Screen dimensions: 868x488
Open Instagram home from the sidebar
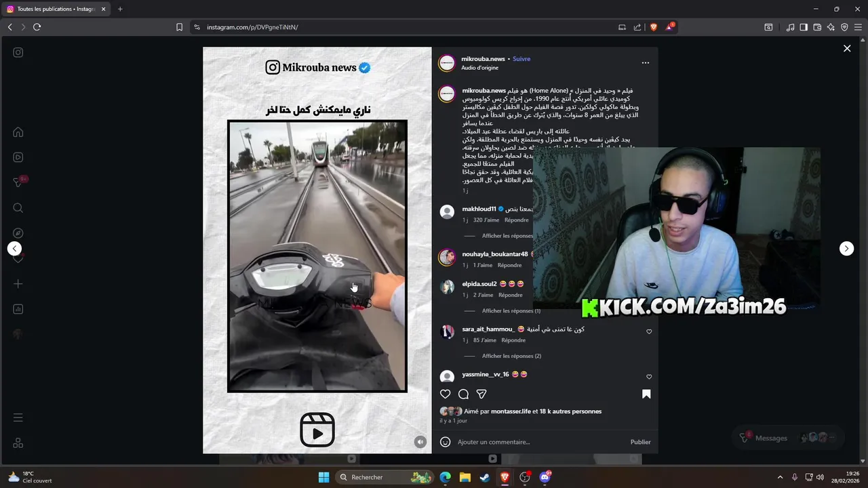tap(18, 132)
